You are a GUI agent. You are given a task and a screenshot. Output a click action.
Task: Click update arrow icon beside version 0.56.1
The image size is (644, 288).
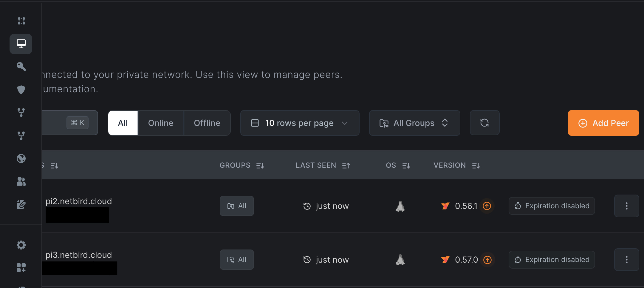tap(487, 206)
